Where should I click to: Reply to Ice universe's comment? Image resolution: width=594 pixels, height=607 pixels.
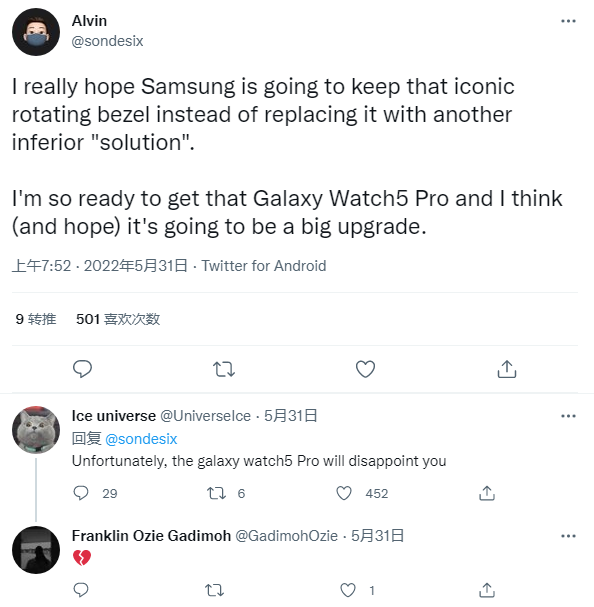tap(81, 493)
